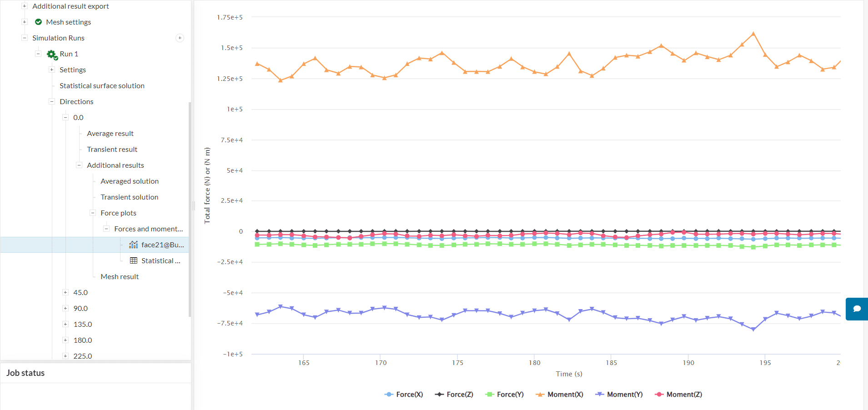Open the Averaged solution entry
The image size is (868, 410).
130,181
